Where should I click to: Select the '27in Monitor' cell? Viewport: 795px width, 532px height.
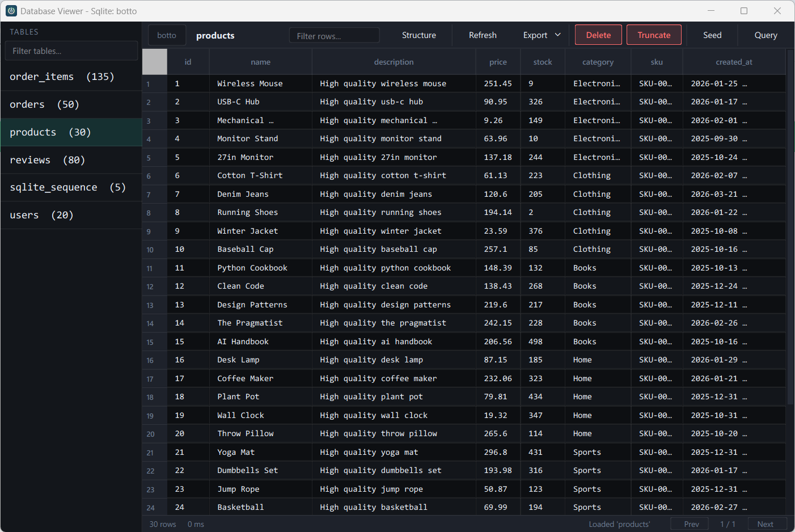click(261, 157)
